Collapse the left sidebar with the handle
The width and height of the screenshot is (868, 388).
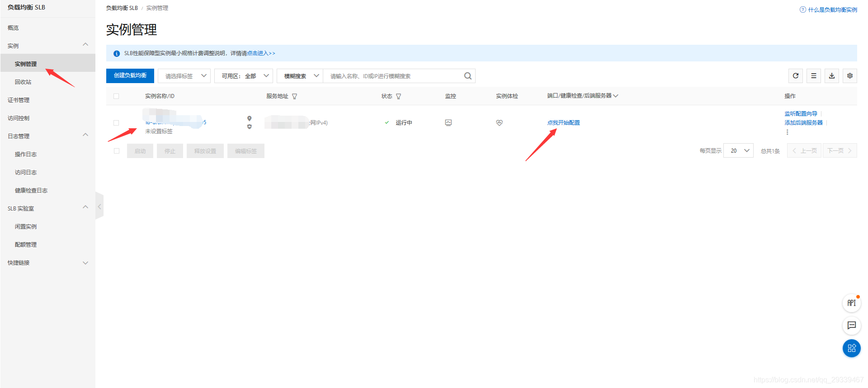(99, 206)
